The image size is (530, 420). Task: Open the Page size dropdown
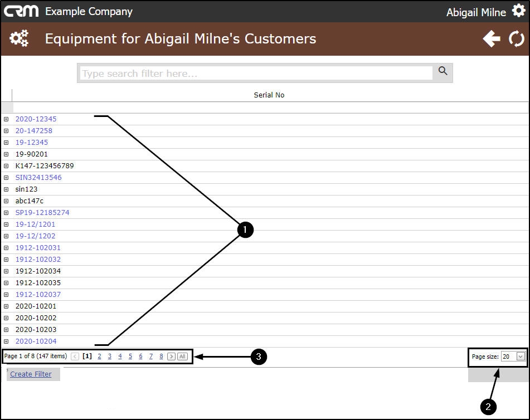pyautogui.click(x=521, y=356)
